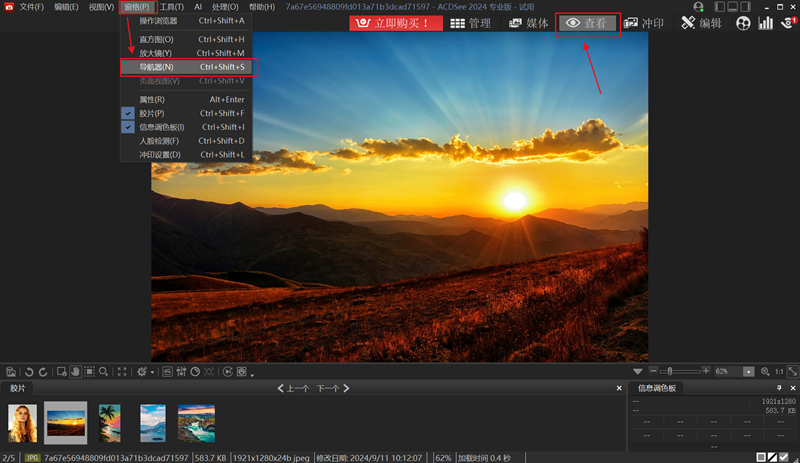800x463 pixels.
Task: Click the full screen icon in toolbar
Action: pos(122,371)
